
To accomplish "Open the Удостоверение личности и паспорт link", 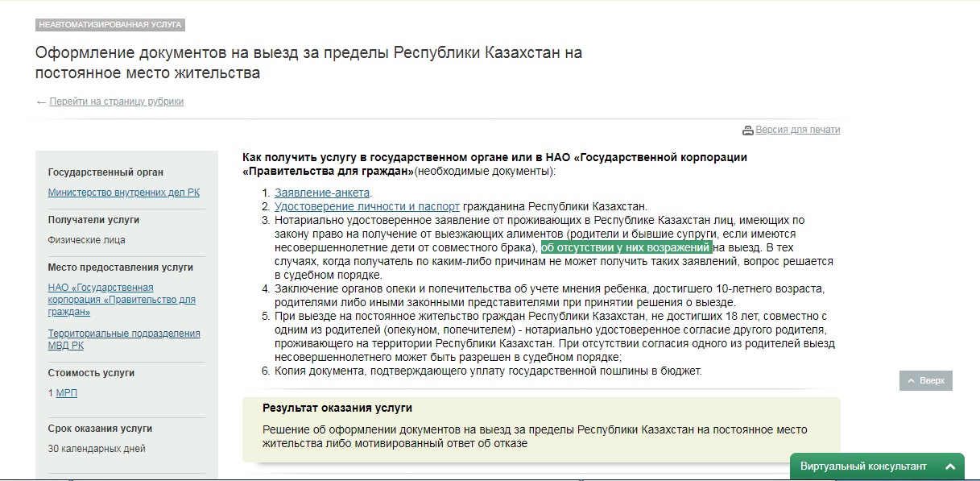I will click(x=367, y=206).
